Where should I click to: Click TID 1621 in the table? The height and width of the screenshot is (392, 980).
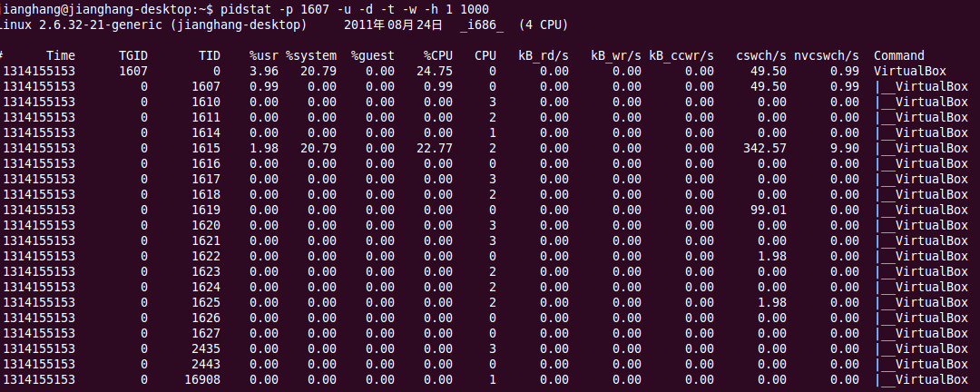click(x=206, y=240)
